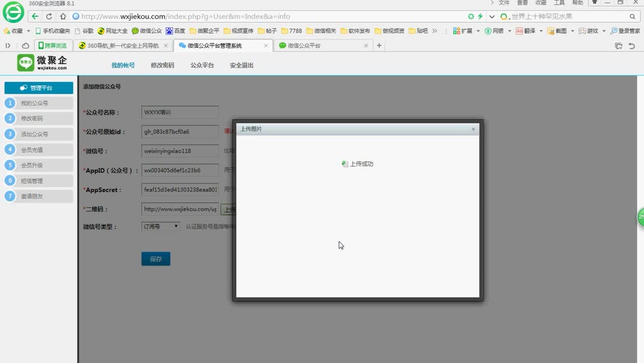The height and width of the screenshot is (363, 644).
Task: Open the 文件 menu
Action: 504,2
